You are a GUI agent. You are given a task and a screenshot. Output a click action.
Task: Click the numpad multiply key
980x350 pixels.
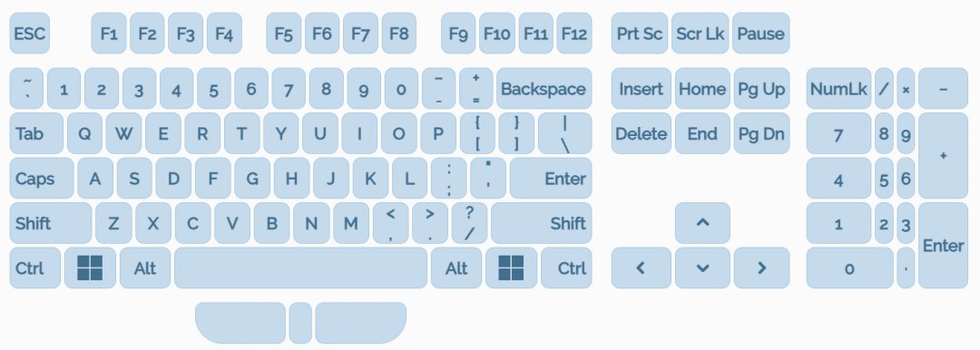point(906,89)
